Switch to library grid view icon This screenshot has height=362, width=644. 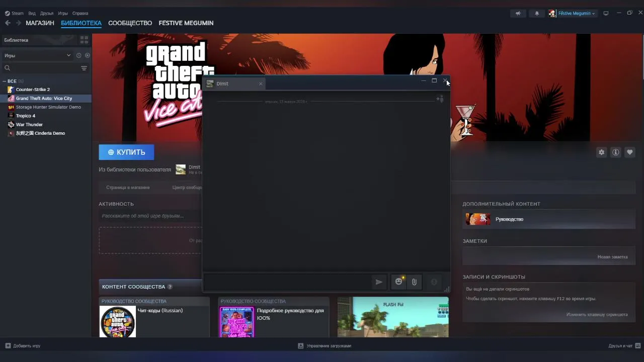tap(84, 40)
